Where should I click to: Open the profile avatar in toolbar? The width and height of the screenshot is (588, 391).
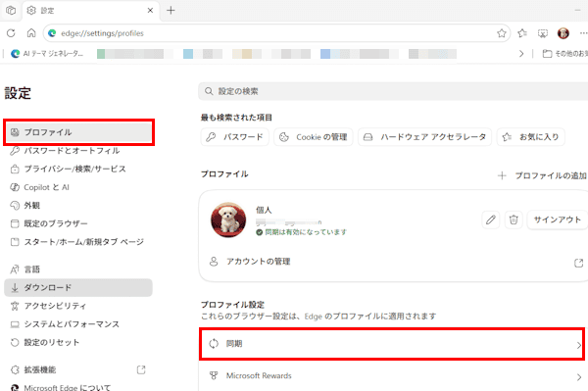(x=563, y=33)
